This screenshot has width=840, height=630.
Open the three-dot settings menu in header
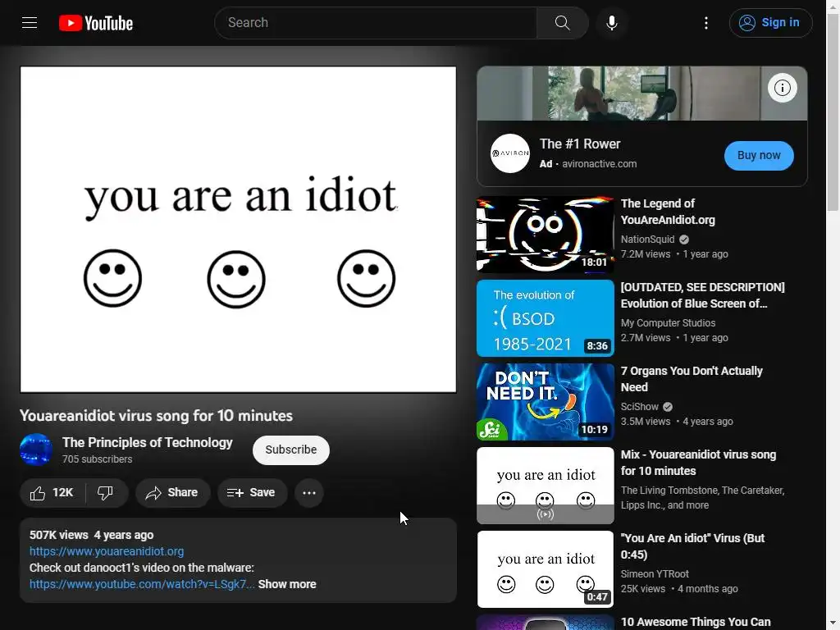coord(706,23)
